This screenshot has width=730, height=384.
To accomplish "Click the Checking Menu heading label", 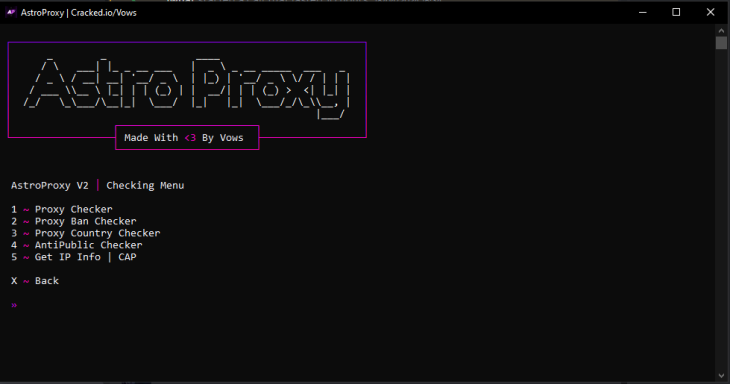I will point(145,185).
